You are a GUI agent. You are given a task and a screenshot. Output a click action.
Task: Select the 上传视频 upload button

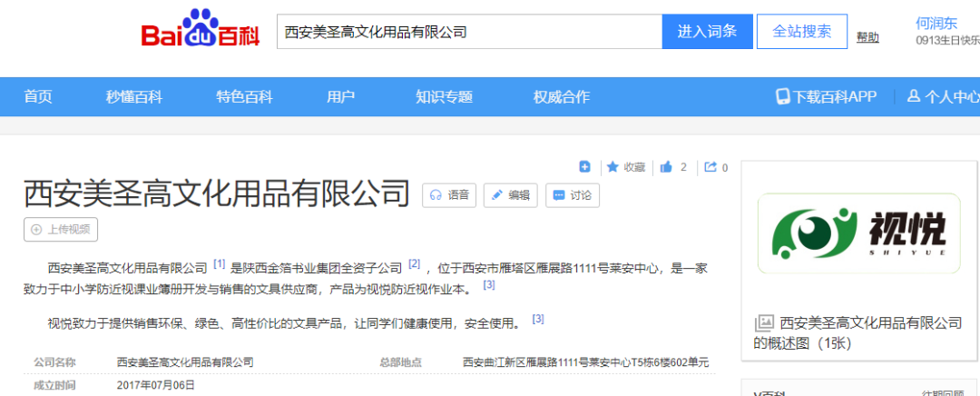tap(61, 230)
